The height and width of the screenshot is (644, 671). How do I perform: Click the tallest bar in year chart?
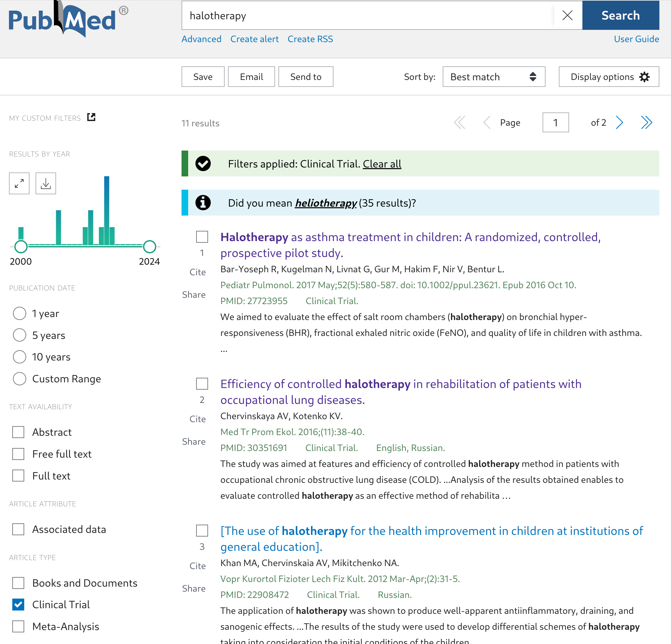tap(107, 211)
